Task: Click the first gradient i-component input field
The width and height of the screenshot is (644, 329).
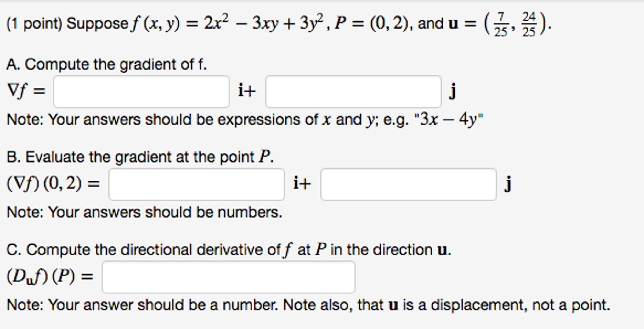Action: [142, 91]
